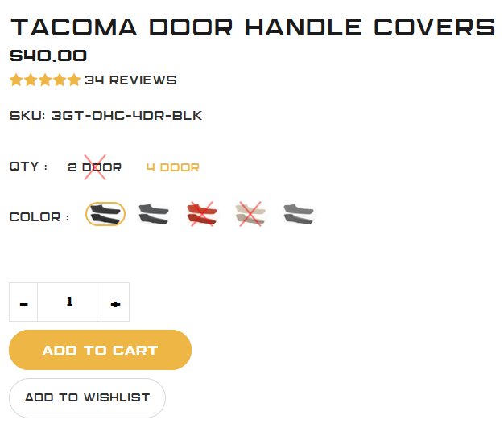Open the 34 Reviews link

coord(130,80)
